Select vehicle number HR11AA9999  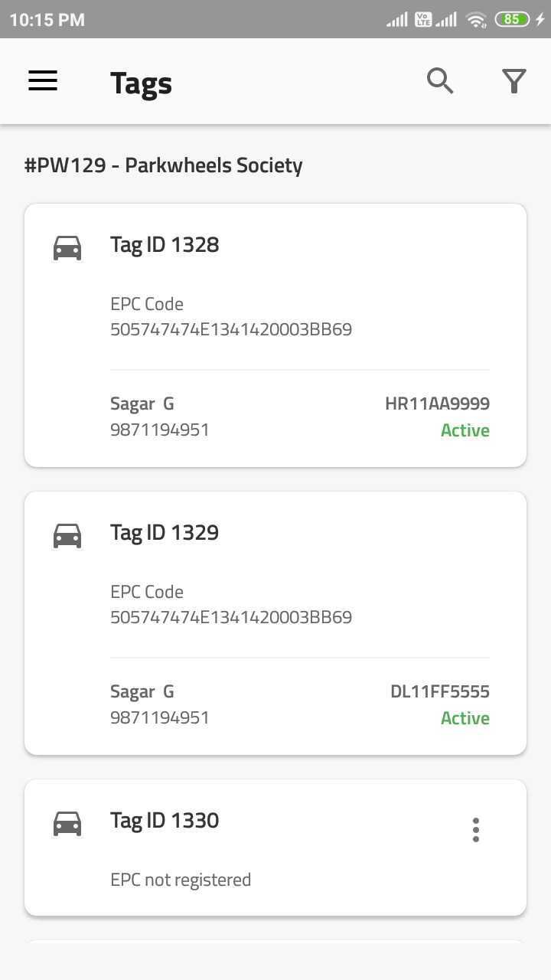437,403
